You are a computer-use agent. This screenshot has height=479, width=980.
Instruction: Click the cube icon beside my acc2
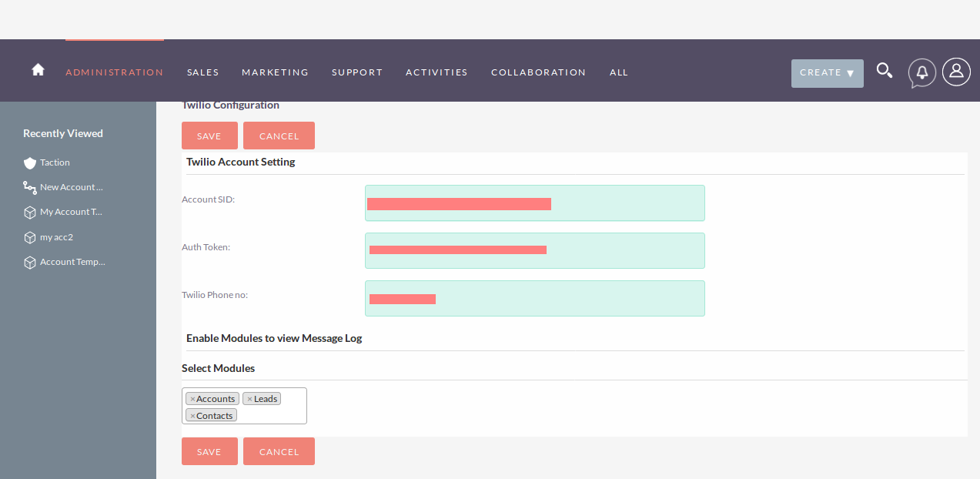[x=30, y=237]
